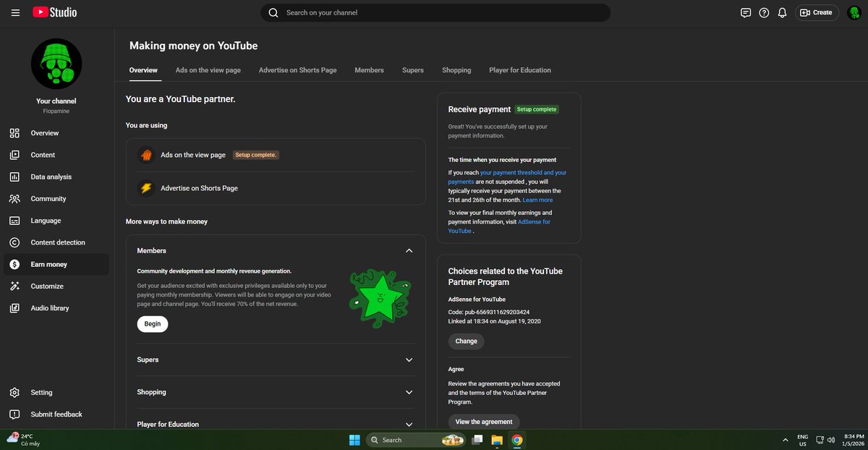Open the Members tab
The height and width of the screenshot is (450, 868).
click(x=369, y=70)
